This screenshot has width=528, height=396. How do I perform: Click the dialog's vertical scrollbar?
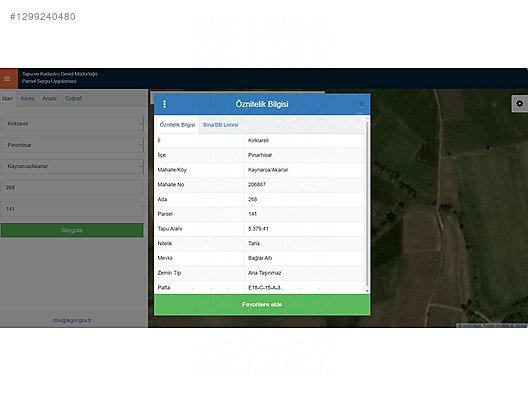click(367, 203)
